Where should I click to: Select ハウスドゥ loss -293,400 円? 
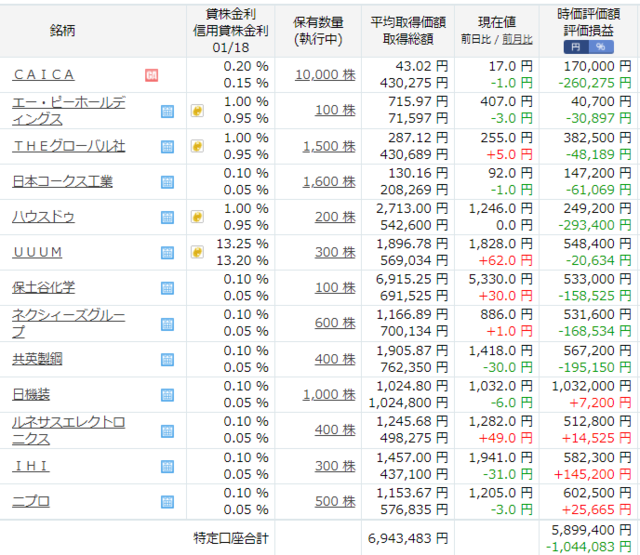(595, 225)
